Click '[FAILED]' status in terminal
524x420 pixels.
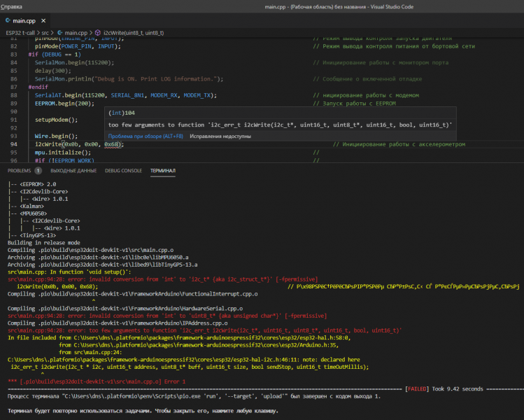click(x=416, y=389)
